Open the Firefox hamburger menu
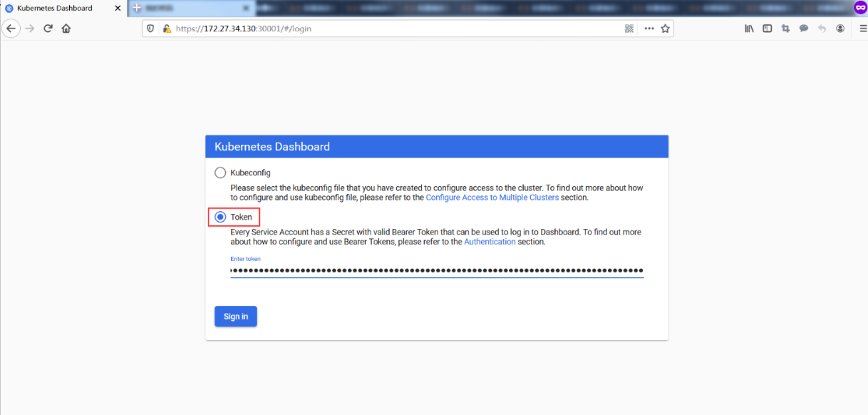868x415 pixels. (863, 29)
